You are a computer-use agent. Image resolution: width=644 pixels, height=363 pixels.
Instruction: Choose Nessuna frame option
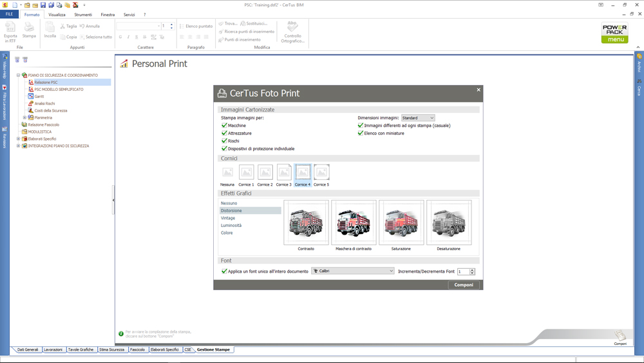pyautogui.click(x=227, y=175)
